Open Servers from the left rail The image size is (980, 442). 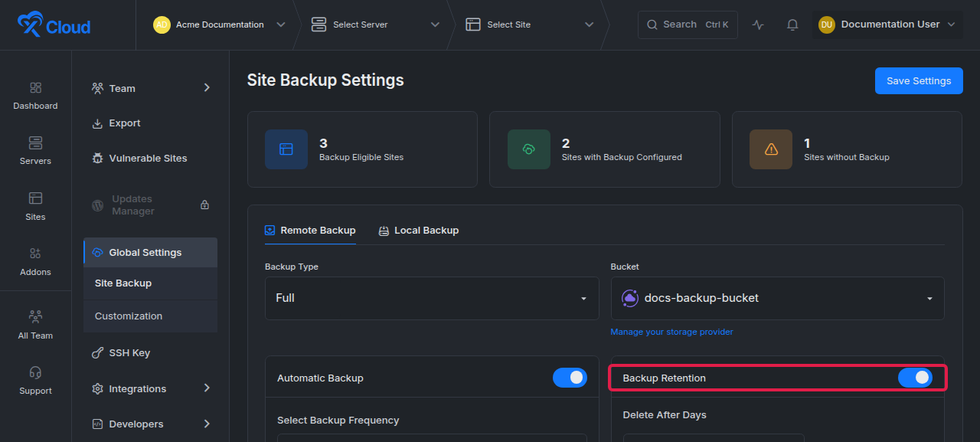pyautogui.click(x=35, y=152)
